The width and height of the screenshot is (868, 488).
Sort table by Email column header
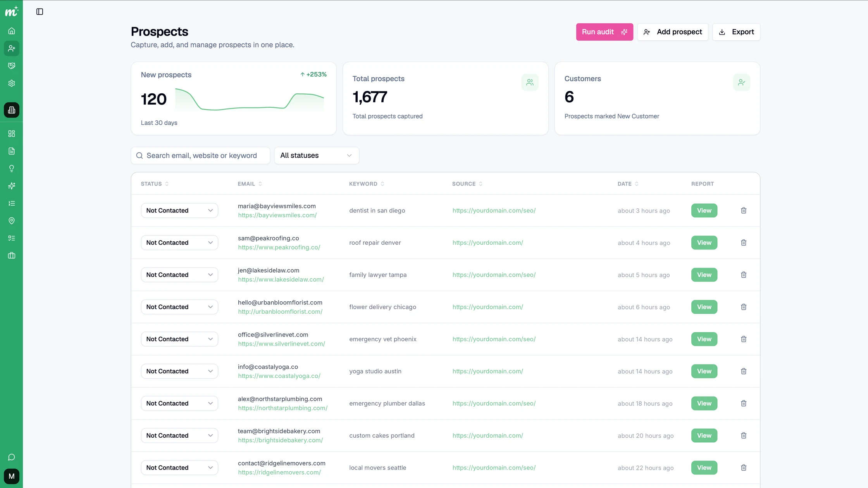click(x=250, y=184)
